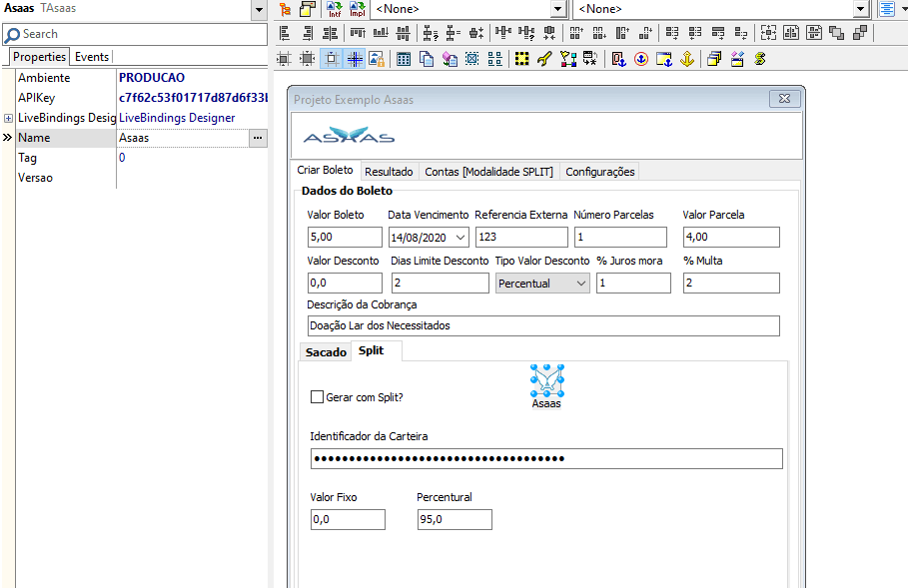The height and width of the screenshot is (588, 908).
Task: Click the Valor Fixo input field
Action: pos(348,520)
